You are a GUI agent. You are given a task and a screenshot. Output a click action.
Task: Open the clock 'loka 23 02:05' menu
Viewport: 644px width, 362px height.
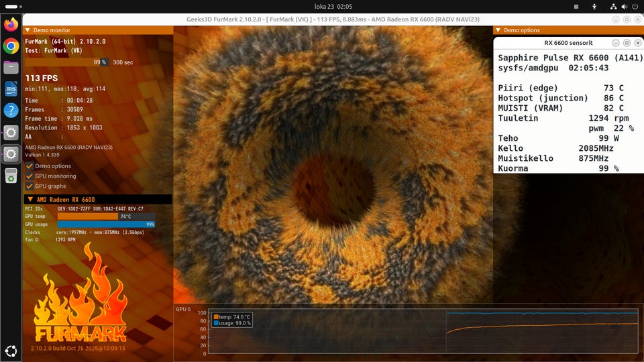pyautogui.click(x=333, y=7)
